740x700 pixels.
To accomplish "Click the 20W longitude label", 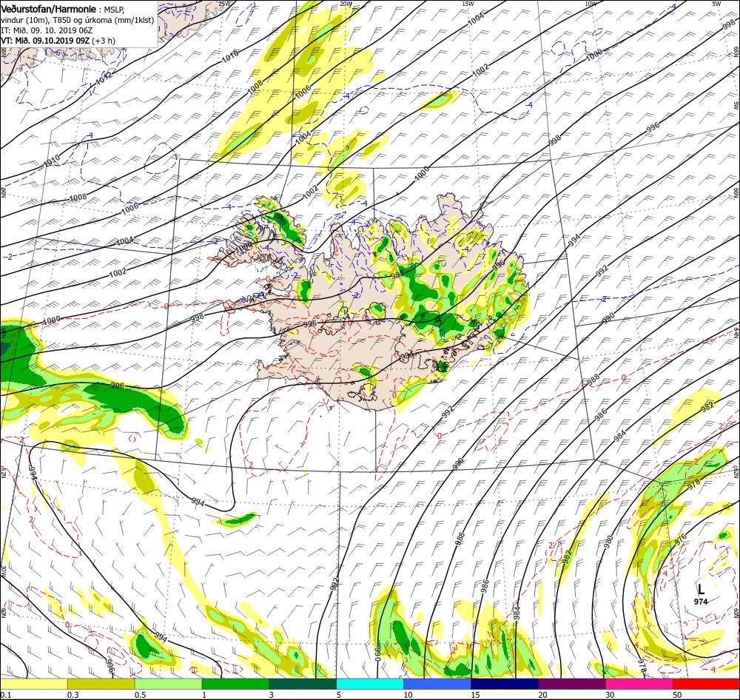I will tap(346, 3).
